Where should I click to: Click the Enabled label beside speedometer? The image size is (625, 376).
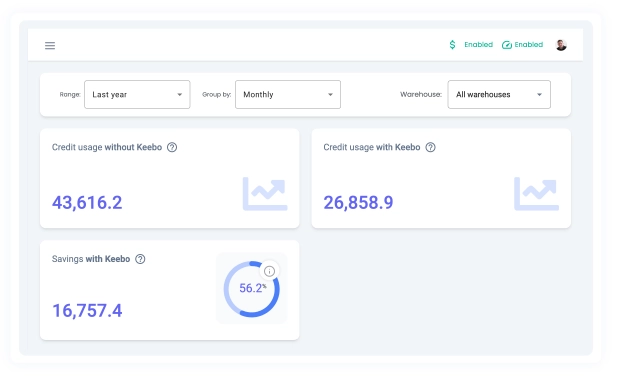[x=529, y=45]
